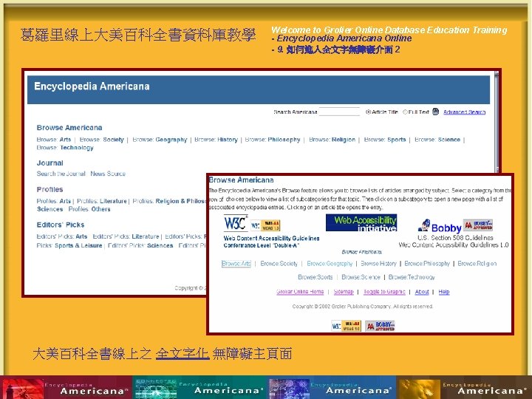Viewport: 532px width, 399px height.
Task: Open Editors' Picks: Arts link
Action: pyautogui.click(x=62, y=236)
